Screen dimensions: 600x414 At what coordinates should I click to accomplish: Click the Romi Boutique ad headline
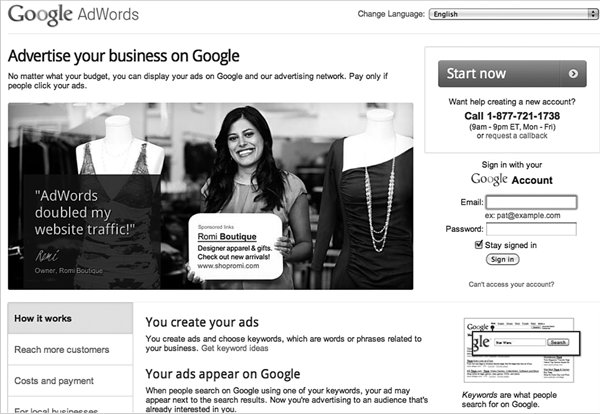(227, 237)
